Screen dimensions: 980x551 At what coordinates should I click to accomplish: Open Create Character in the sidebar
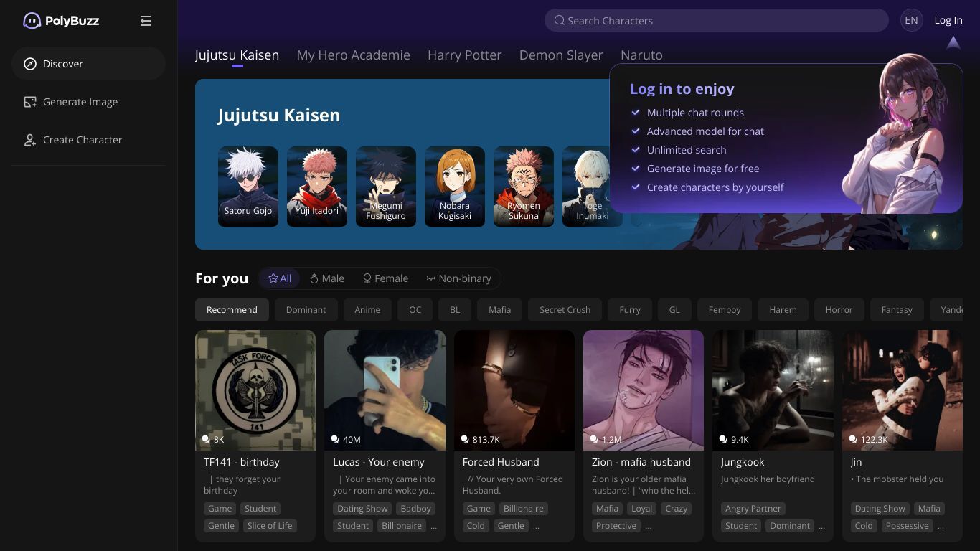(88, 140)
